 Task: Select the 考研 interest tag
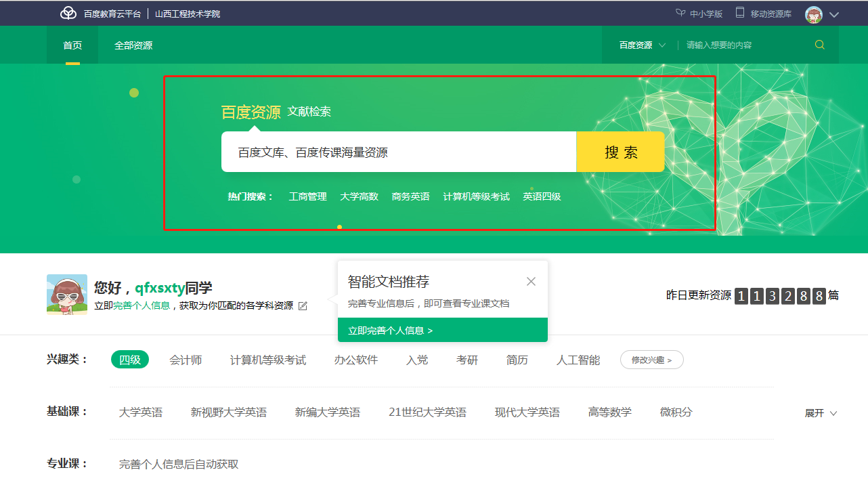467,360
